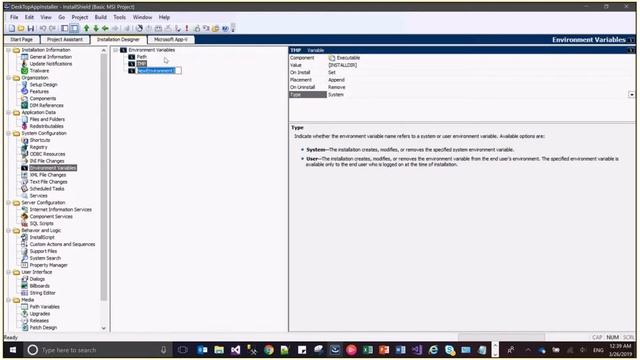Open help using blue question toolbar icon
Screen dimensions: 640x360
coord(225,28)
